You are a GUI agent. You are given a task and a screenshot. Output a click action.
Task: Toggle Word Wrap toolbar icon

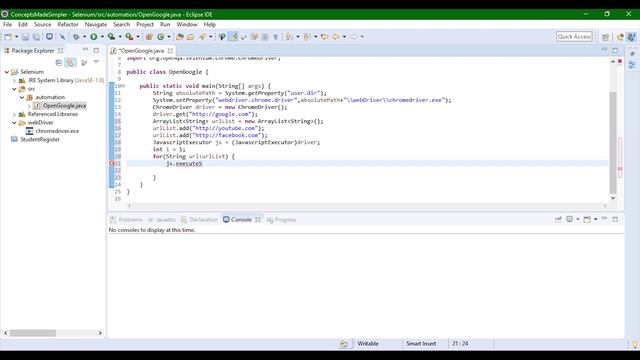(x=254, y=37)
